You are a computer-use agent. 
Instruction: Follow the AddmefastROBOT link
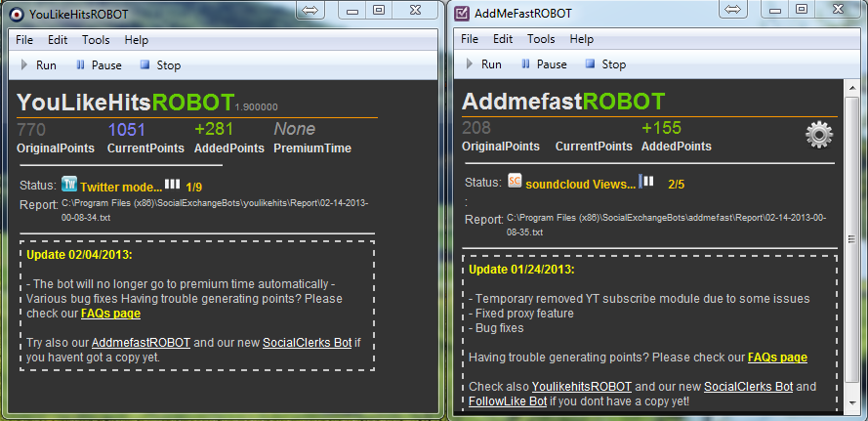[142, 342]
